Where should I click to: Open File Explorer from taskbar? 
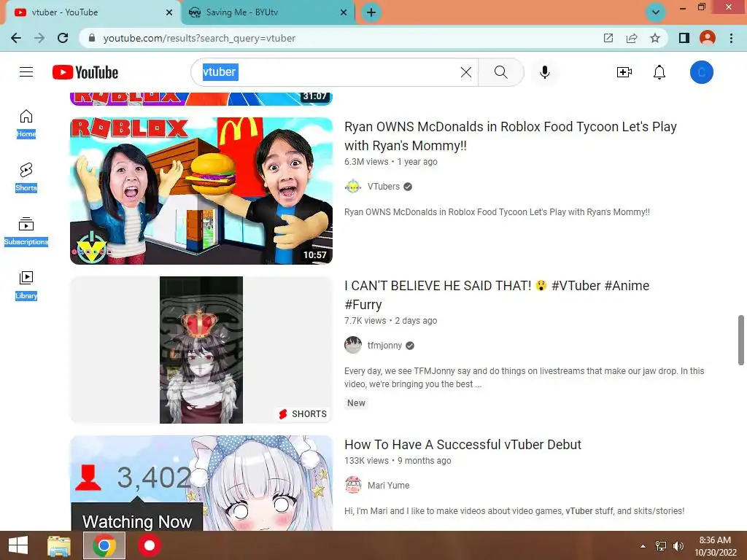[59, 545]
